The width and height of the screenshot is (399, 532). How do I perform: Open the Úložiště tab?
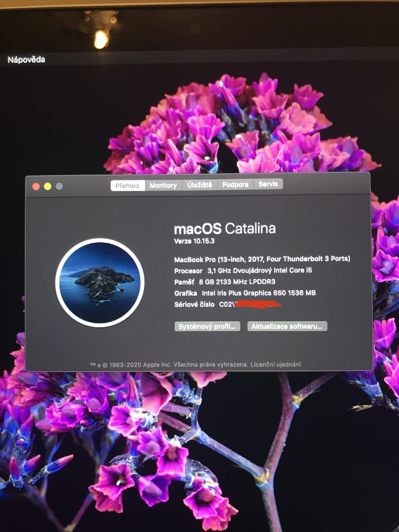pyautogui.click(x=200, y=185)
